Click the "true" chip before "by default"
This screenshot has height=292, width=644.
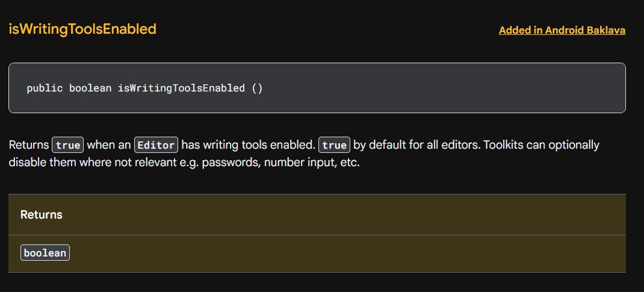334,145
